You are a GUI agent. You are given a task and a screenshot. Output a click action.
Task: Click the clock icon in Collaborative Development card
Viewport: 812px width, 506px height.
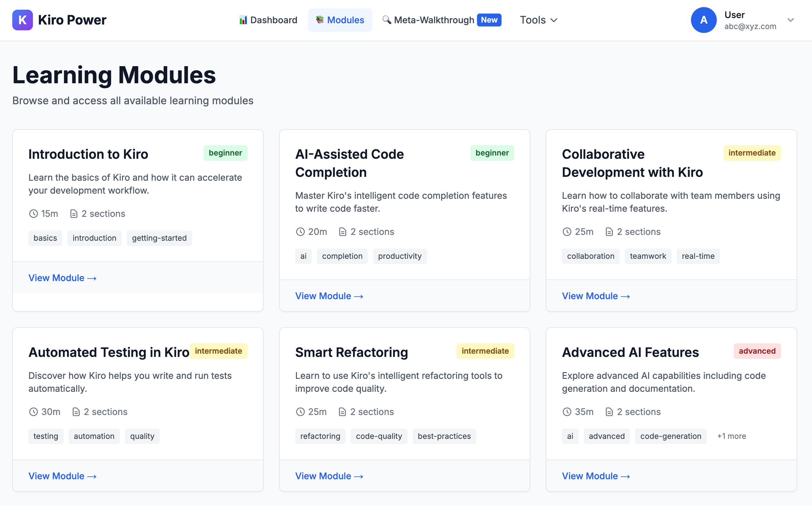(567, 232)
